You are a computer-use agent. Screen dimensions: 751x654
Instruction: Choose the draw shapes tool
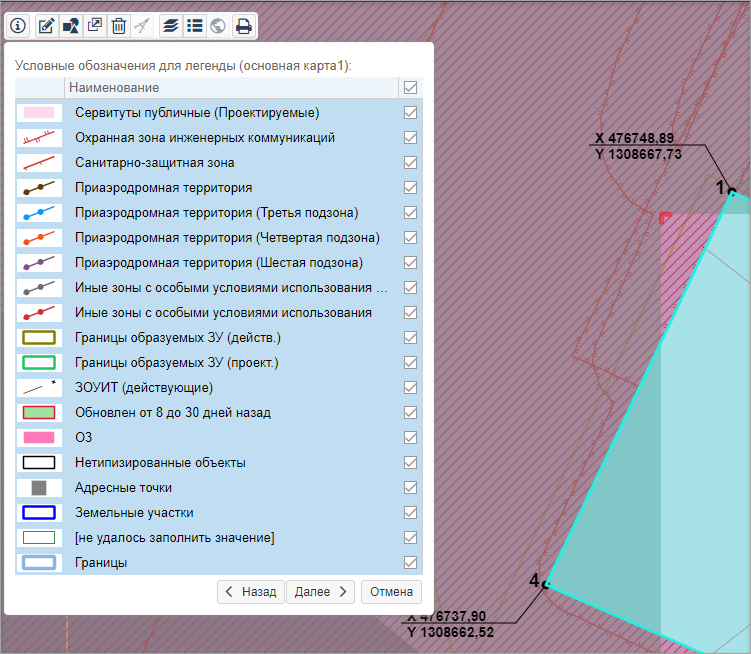71,25
